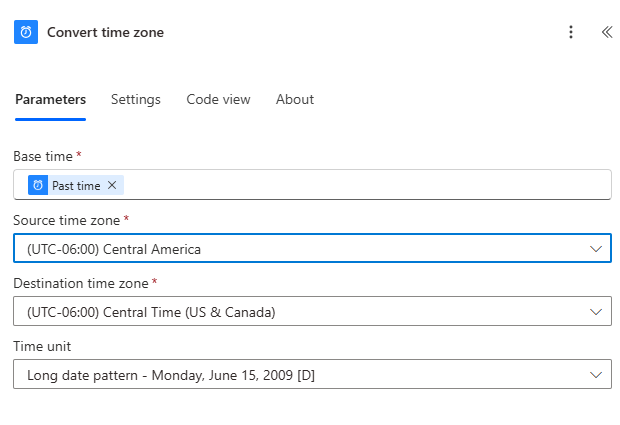Collapse the panel with double chevron
Image resolution: width=620 pixels, height=425 pixels.
[x=606, y=32]
